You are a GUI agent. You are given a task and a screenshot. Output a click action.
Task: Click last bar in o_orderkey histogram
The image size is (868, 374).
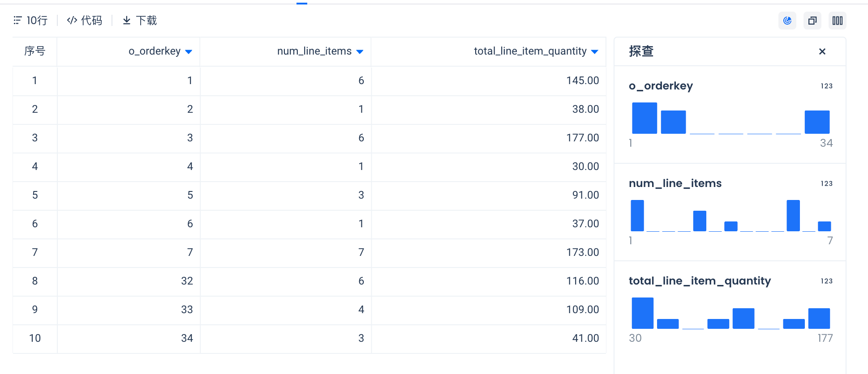(817, 122)
